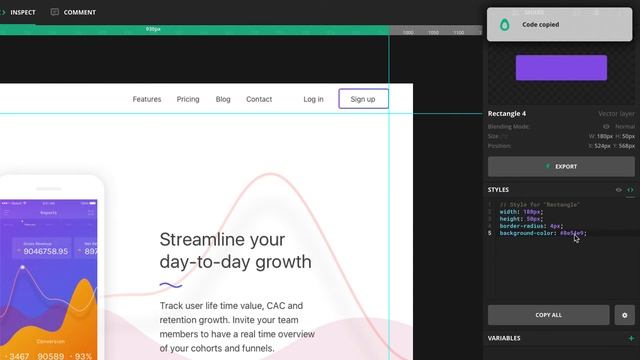640x360 pixels.
Task: Click the width value in styles code
Action: point(532,212)
